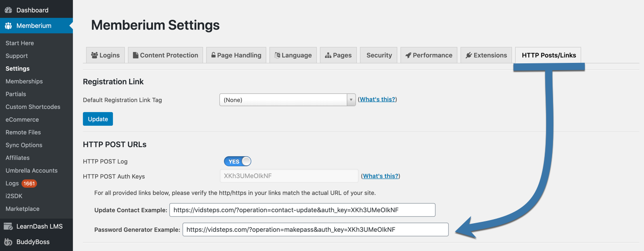The height and width of the screenshot is (251, 644).
Task: Click the Dashboard gauge icon
Action: (x=8, y=10)
